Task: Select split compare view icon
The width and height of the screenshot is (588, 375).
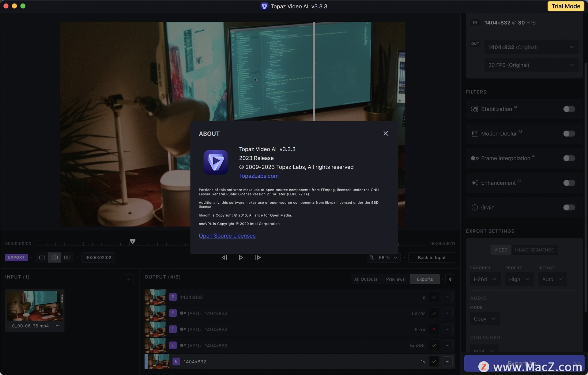Action: click(x=55, y=257)
